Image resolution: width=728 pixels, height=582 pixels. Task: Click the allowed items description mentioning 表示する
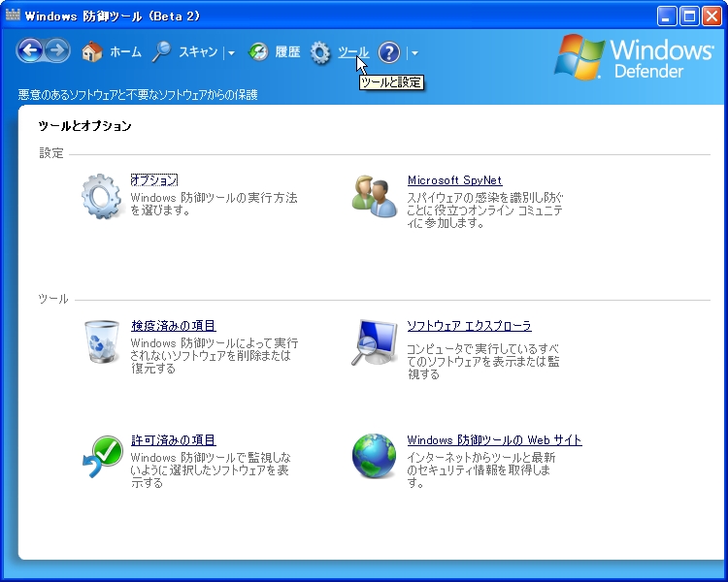coord(211,469)
